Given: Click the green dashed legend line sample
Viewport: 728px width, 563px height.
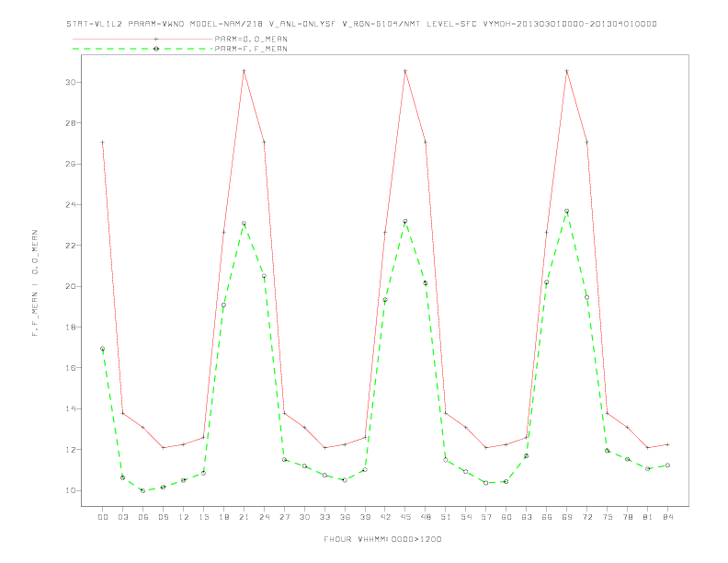Looking at the screenshot, I should 142,49.
